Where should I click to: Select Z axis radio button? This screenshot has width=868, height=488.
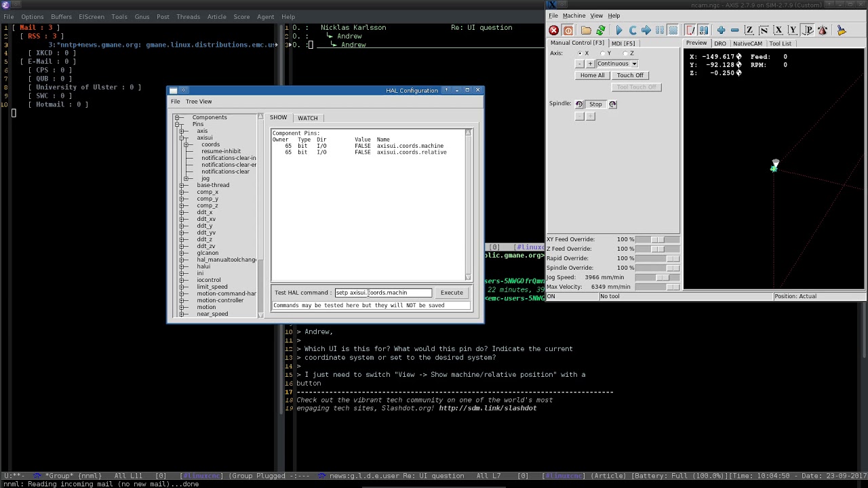(x=625, y=54)
